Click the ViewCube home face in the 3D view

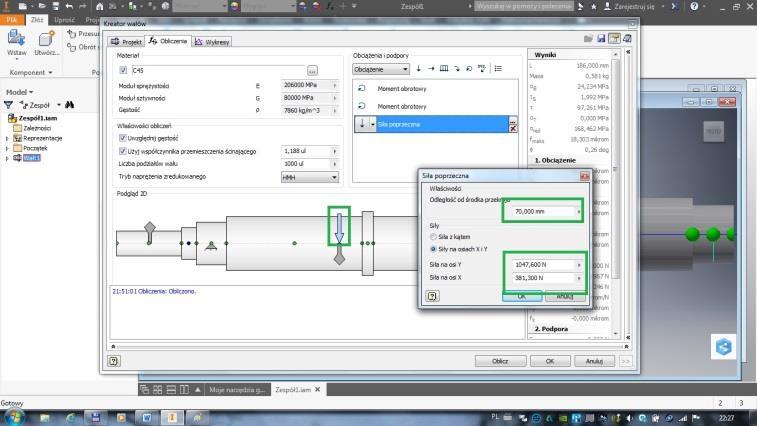point(714,131)
